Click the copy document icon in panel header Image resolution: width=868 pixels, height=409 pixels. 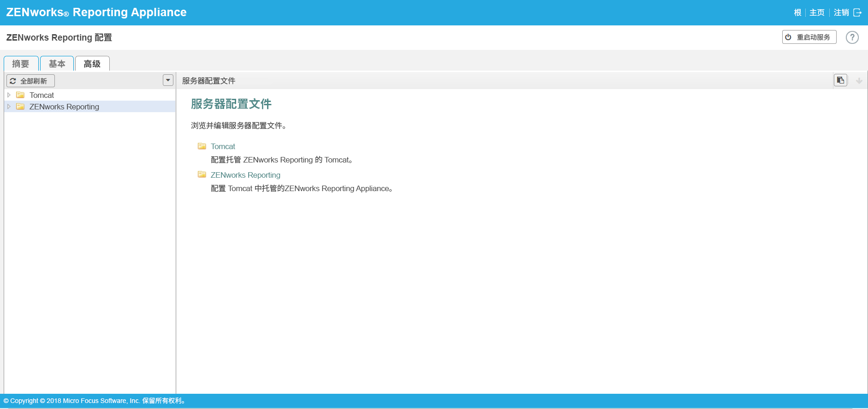pyautogui.click(x=840, y=80)
